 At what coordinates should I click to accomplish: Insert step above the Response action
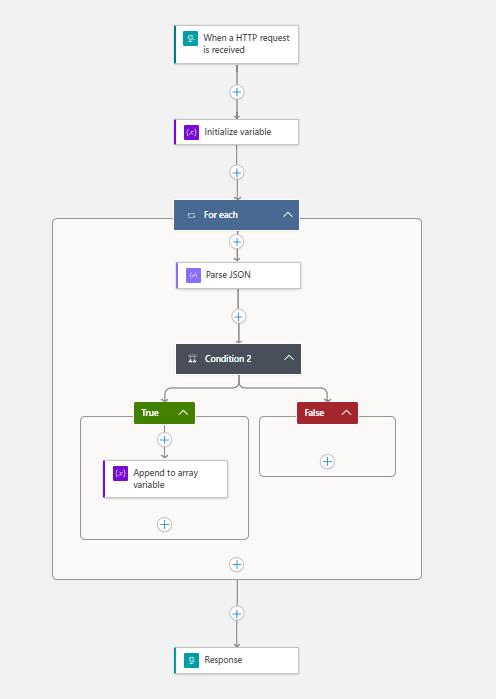[x=237, y=613]
